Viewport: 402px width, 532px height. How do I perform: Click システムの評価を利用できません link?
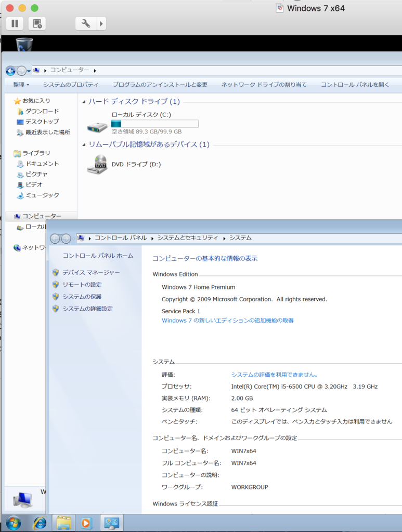pos(275,375)
